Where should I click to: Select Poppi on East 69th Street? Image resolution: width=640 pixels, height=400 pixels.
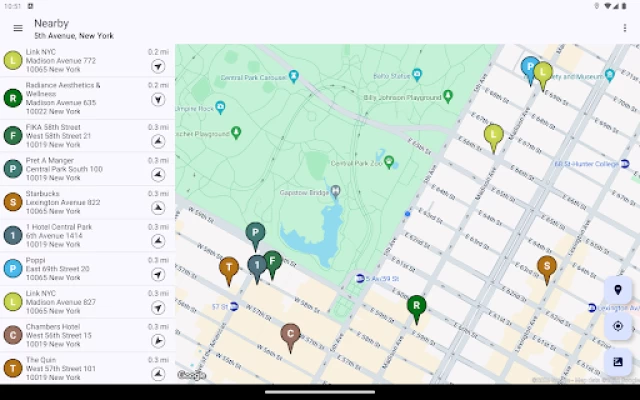[x=75, y=268]
